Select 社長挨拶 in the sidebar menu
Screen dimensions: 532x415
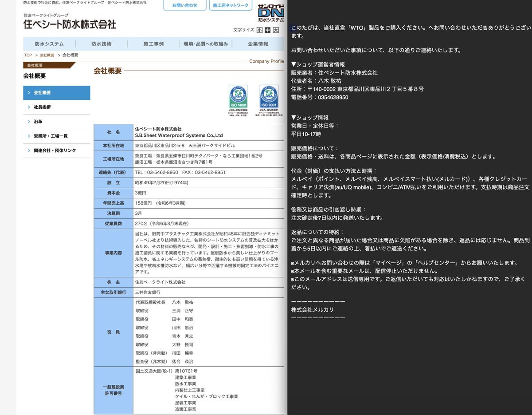pyautogui.click(x=57, y=107)
